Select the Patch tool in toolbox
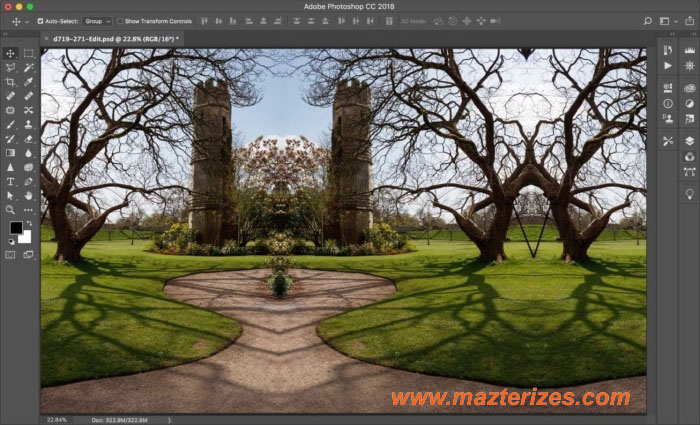700x425 pixels. pos(10,110)
